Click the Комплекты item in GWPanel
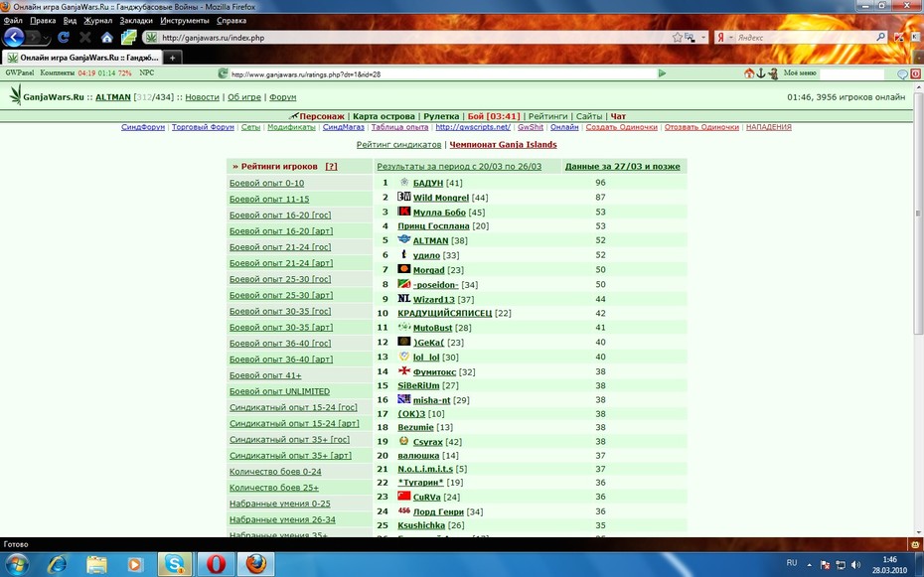The image size is (924, 577). 58,73
